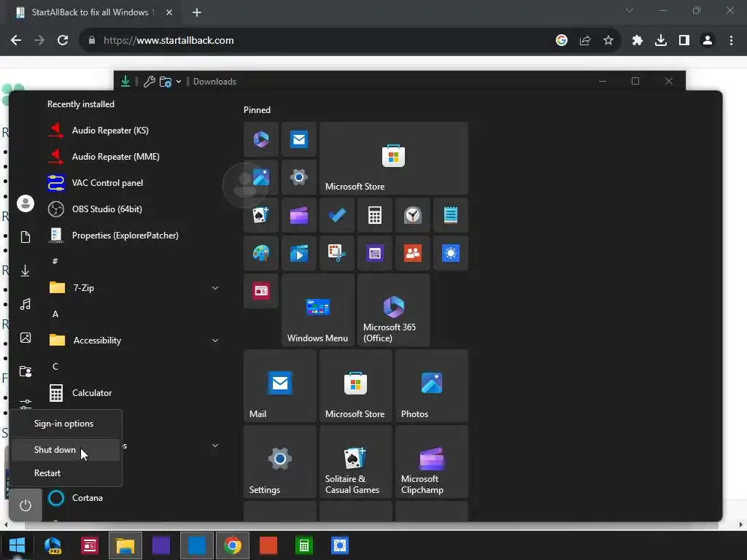Open the small Microsoft 365 pinned tile
The image size is (747, 560).
(261, 139)
